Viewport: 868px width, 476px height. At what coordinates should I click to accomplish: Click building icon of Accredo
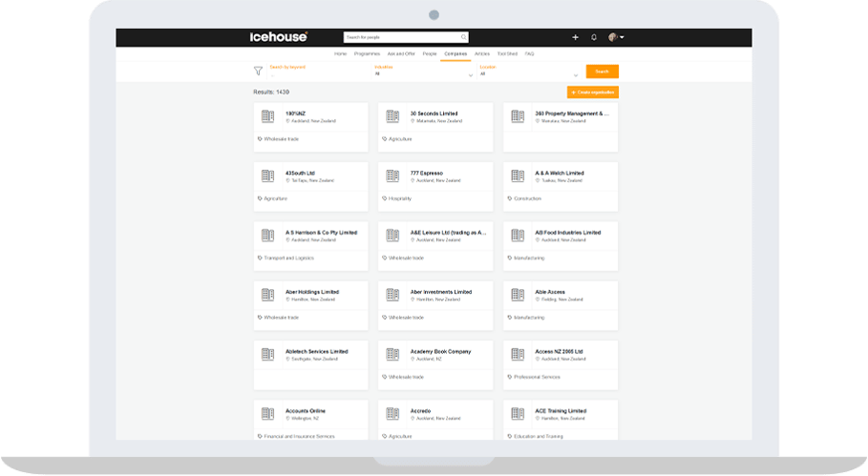tap(392, 414)
